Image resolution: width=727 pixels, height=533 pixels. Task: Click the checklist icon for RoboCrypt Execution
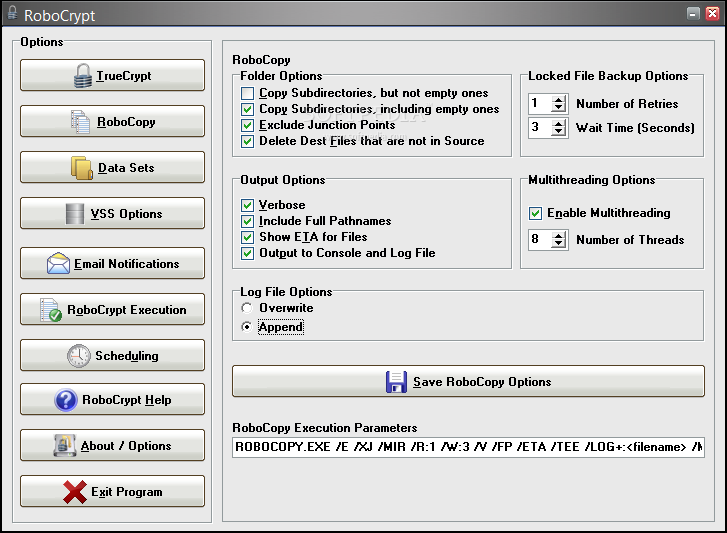coord(51,310)
